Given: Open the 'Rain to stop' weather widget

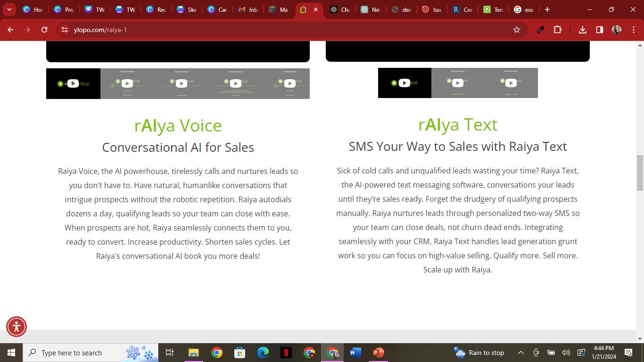Looking at the screenshot, I should point(479,353).
